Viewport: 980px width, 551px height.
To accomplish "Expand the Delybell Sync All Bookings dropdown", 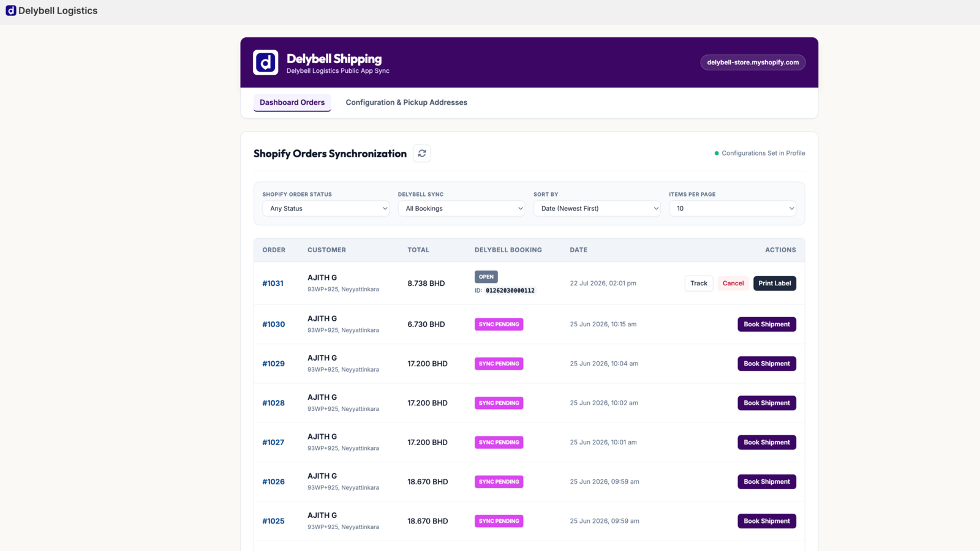I will (461, 209).
